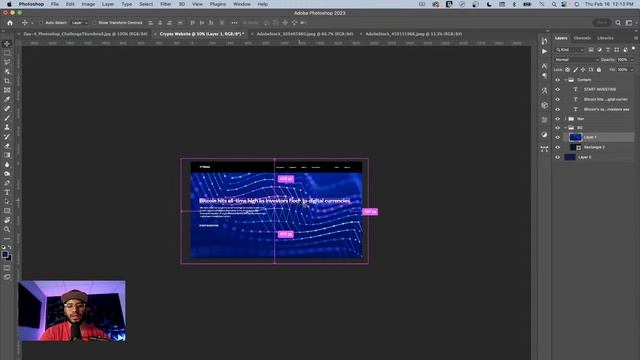Select the Brush tool
Viewport: 640px width, 360px height.
tap(7, 118)
